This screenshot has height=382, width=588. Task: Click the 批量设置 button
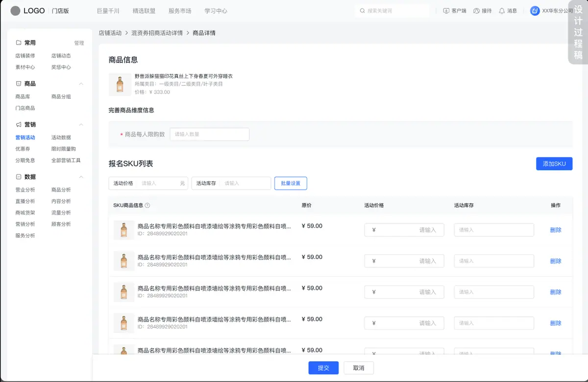coord(291,183)
